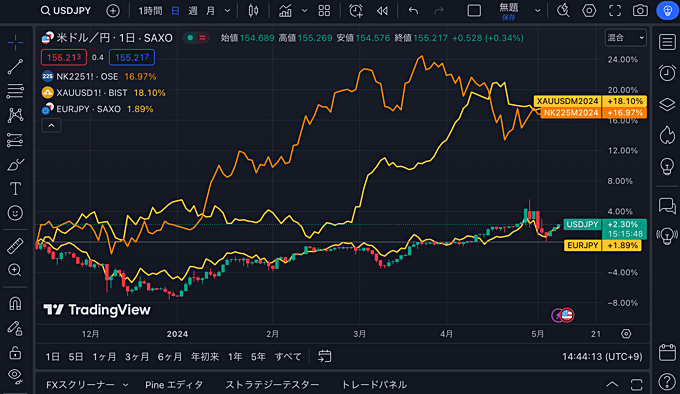The height and width of the screenshot is (394, 680).
Task: Set the range to 年初来
Action: point(205,357)
